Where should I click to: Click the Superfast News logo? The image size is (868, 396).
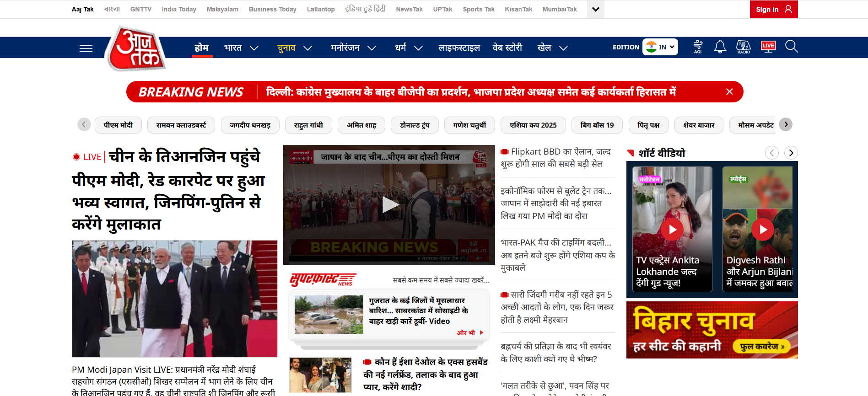point(323,279)
